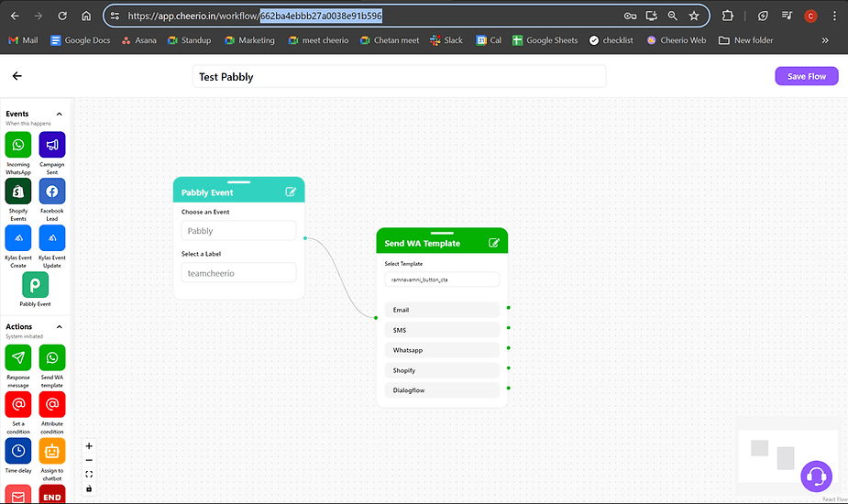Select the Email button option
The image size is (848, 504).
[442, 310]
